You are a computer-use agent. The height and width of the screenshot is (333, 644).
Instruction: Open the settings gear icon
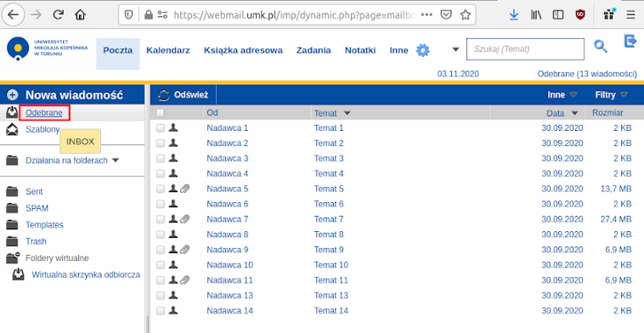click(422, 50)
